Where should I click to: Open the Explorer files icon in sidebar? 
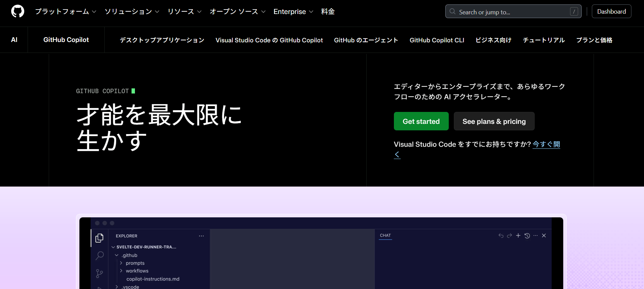coord(99,238)
